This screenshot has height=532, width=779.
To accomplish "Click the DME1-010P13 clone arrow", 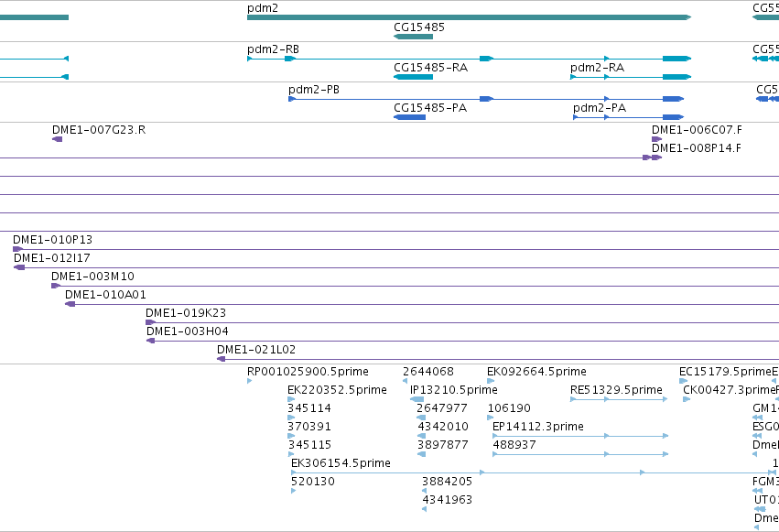I will coord(18,249).
